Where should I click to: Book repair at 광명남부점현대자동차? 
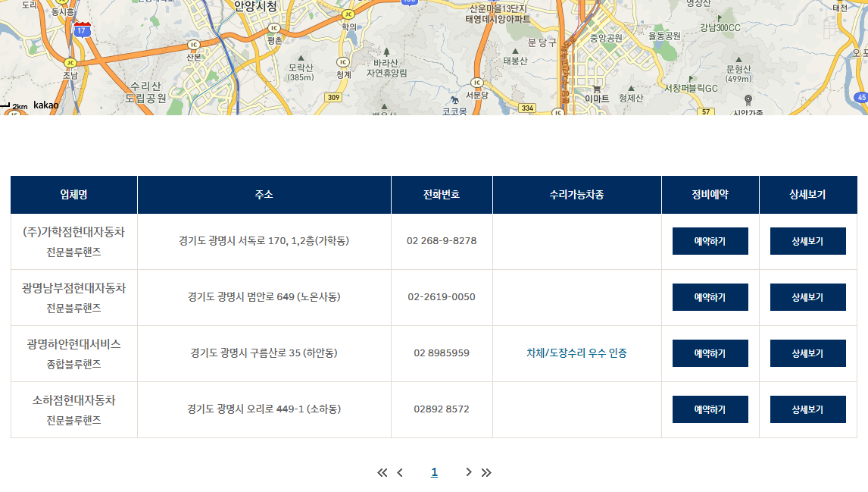tap(710, 297)
